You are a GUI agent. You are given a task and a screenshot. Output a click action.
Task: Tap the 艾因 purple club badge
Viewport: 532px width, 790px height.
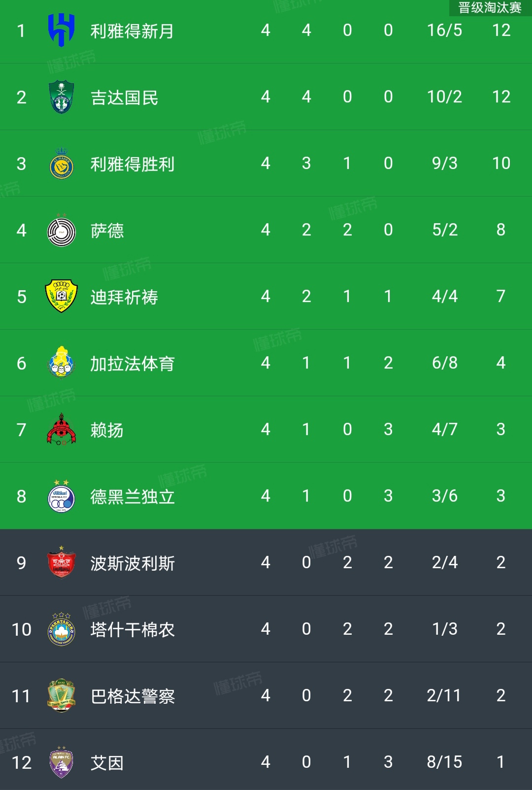(62, 762)
